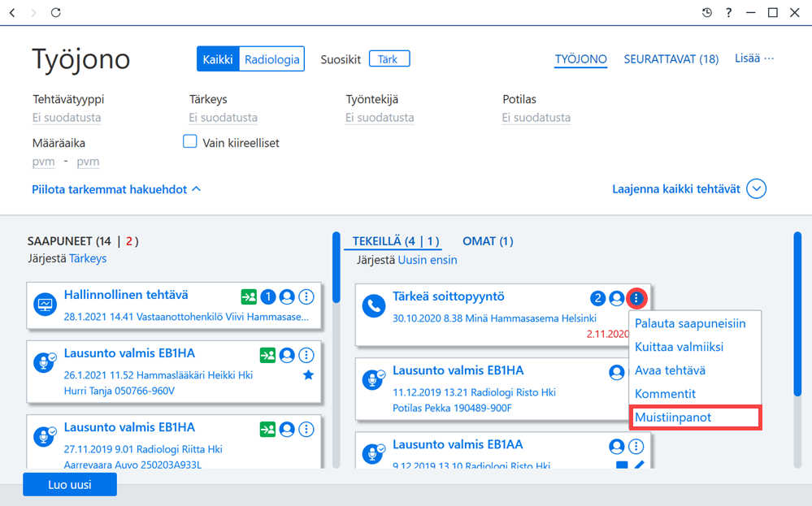The image size is (812, 506).
Task: Open Lisää more menu
Action: pos(754,58)
